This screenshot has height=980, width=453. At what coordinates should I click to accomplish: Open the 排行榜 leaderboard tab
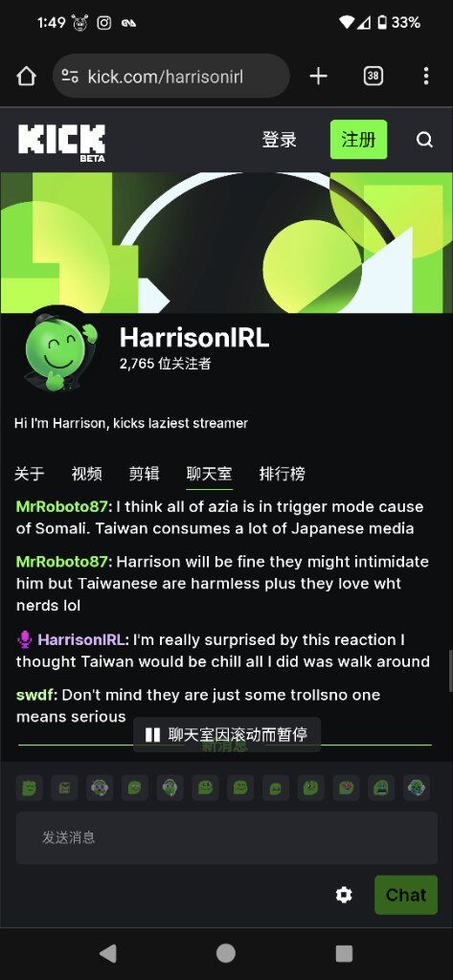click(283, 474)
